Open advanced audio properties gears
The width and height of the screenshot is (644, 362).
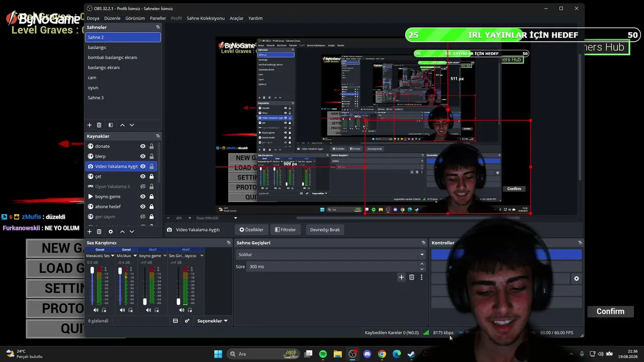coord(187,321)
